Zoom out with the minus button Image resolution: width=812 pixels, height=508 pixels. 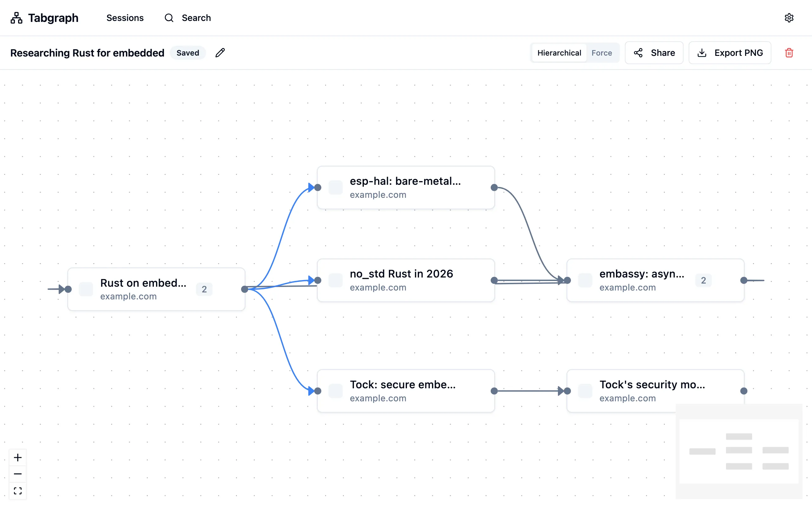pyautogui.click(x=18, y=474)
